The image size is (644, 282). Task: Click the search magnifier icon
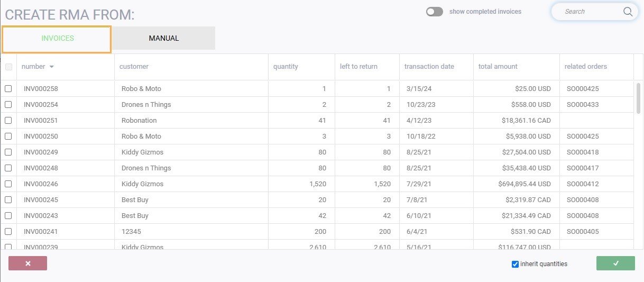click(628, 12)
